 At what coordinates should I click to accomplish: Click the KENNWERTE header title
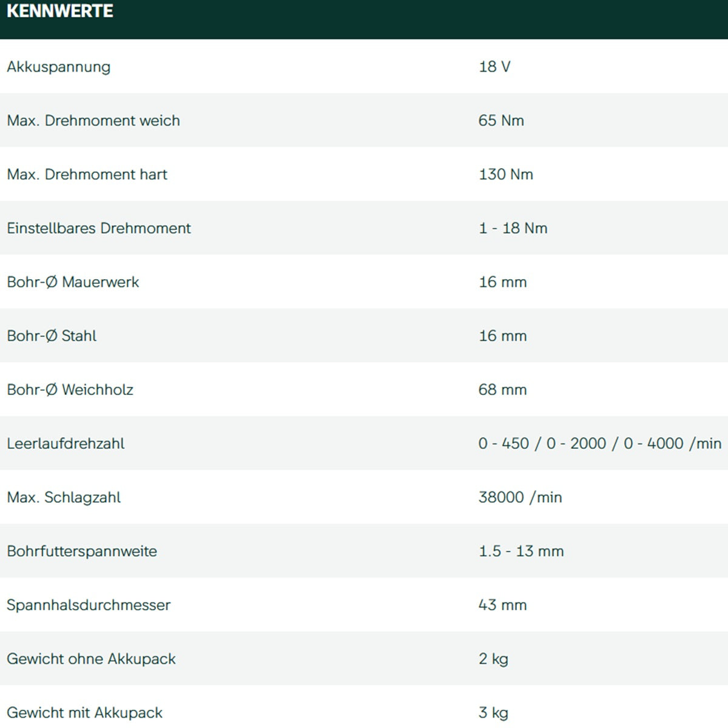59,11
